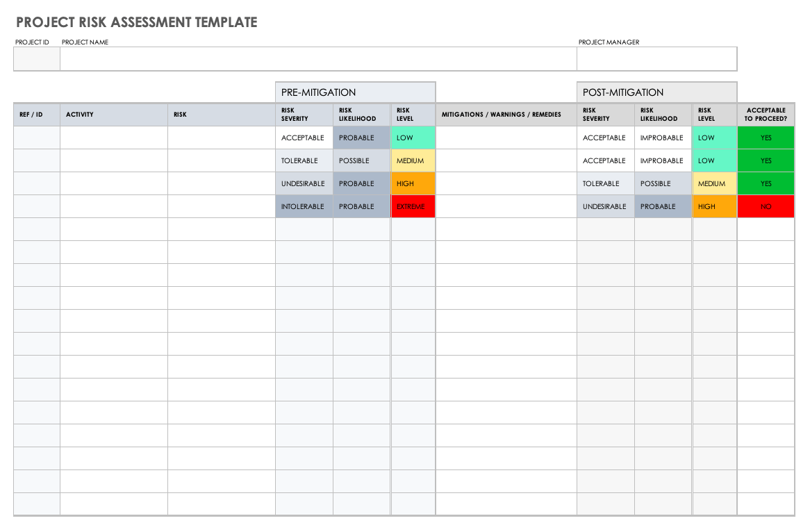Click the MITIGATIONS / WARNINGS / REMEDIES header
Image resolution: width=810 pixels, height=532 pixels.
[x=506, y=114]
